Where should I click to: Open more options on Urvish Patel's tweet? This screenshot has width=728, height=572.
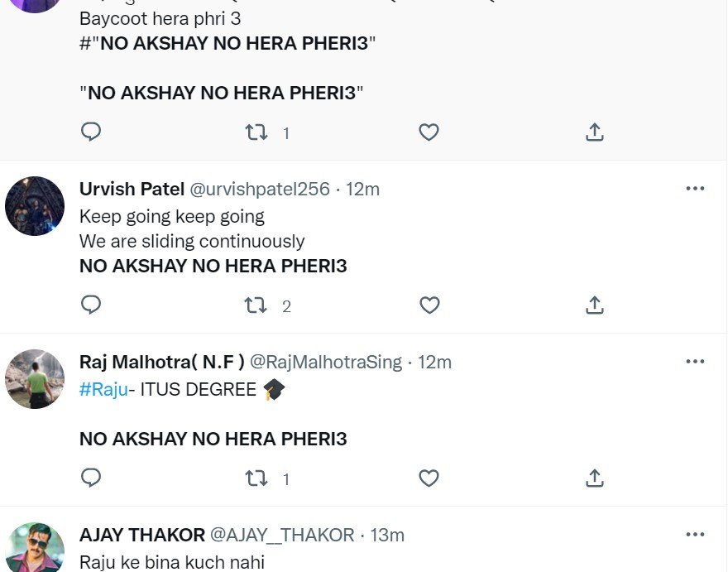695,188
